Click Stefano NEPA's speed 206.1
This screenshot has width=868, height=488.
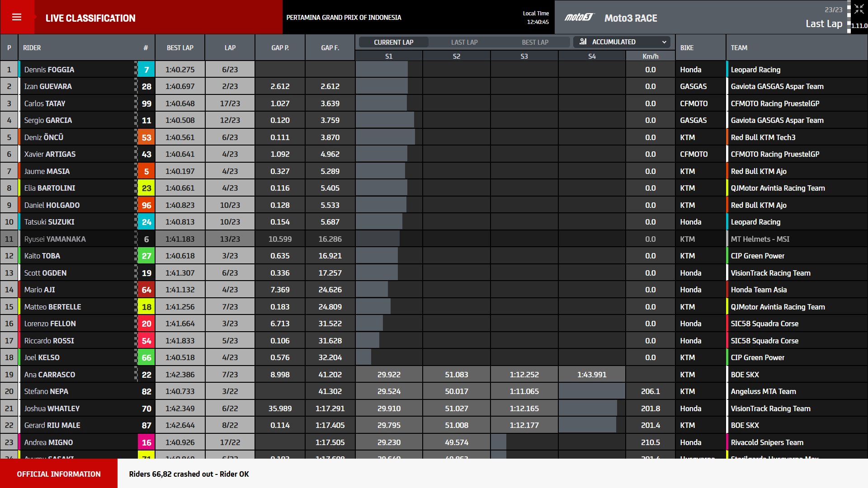651,391
